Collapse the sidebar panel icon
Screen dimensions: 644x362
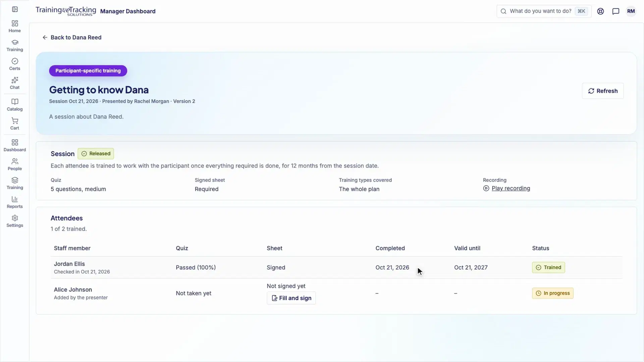click(x=15, y=9)
